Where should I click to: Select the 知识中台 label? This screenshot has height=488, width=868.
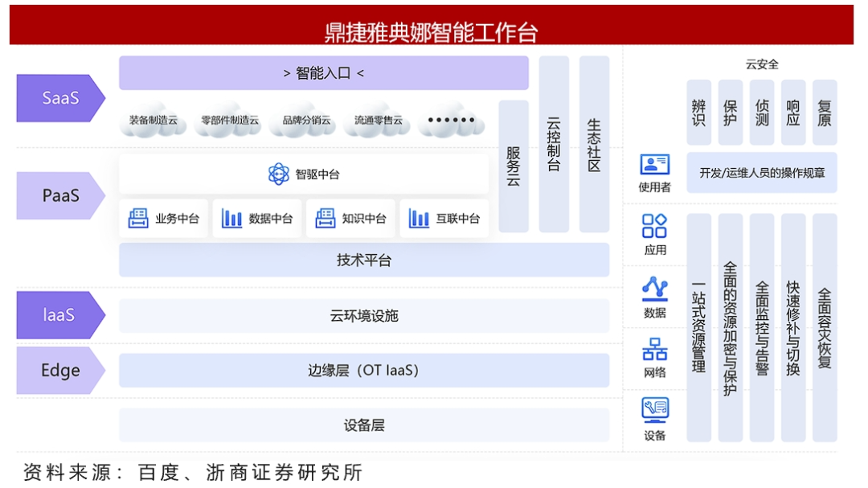tap(364, 218)
